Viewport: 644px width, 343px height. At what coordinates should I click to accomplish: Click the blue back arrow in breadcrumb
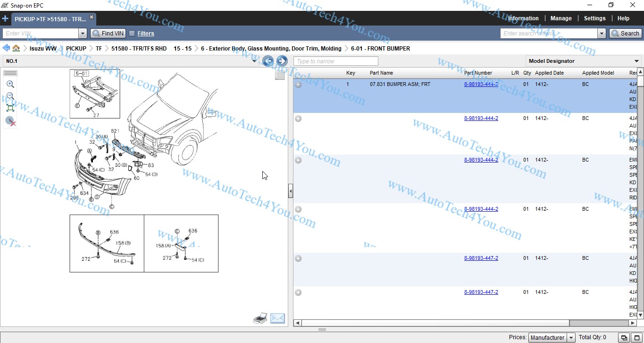coord(6,48)
